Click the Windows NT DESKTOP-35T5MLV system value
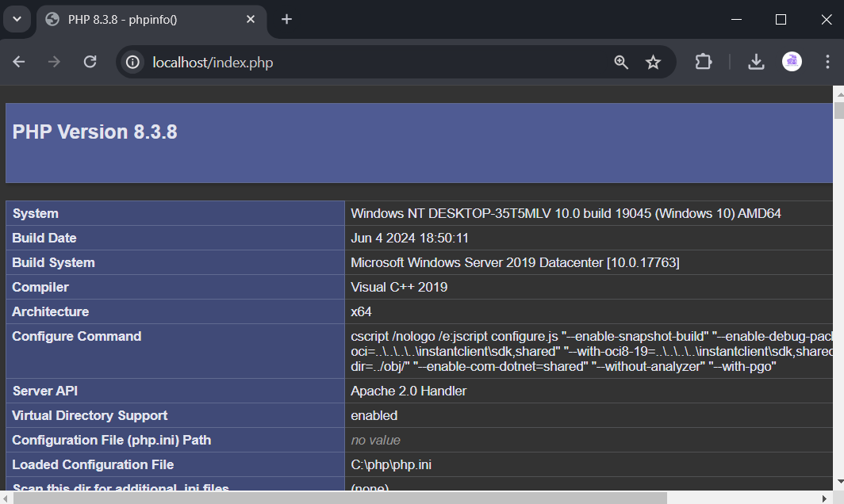The width and height of the screenshot is (844, 504). 566,213
